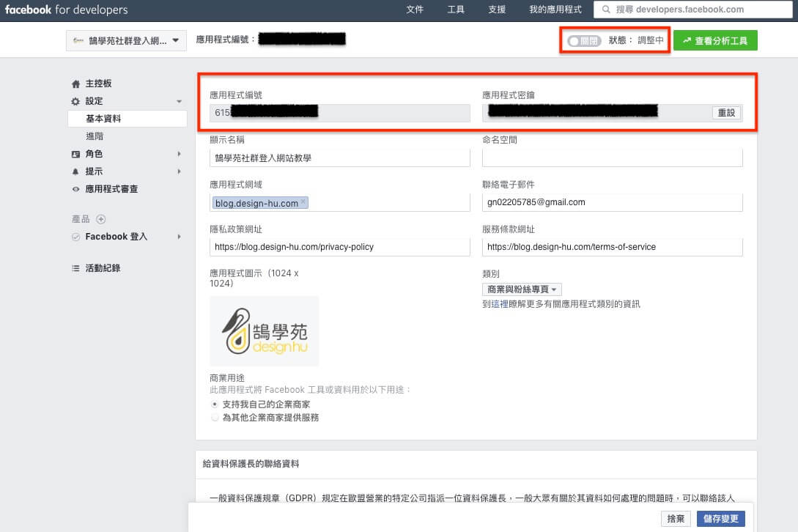The height and width of the screenshot is (532, 798).
Task: Click the 查看分析工具 button
Action: pyautogui.click(x=715, y=41)
